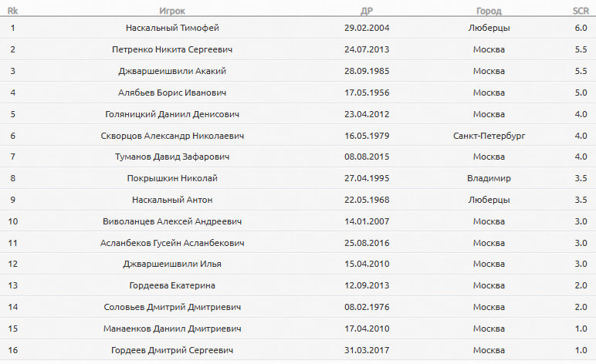The image size is (596, 364).
Task: Open Голяницкий Даниил Денисович entry
Action: point(172,114)
